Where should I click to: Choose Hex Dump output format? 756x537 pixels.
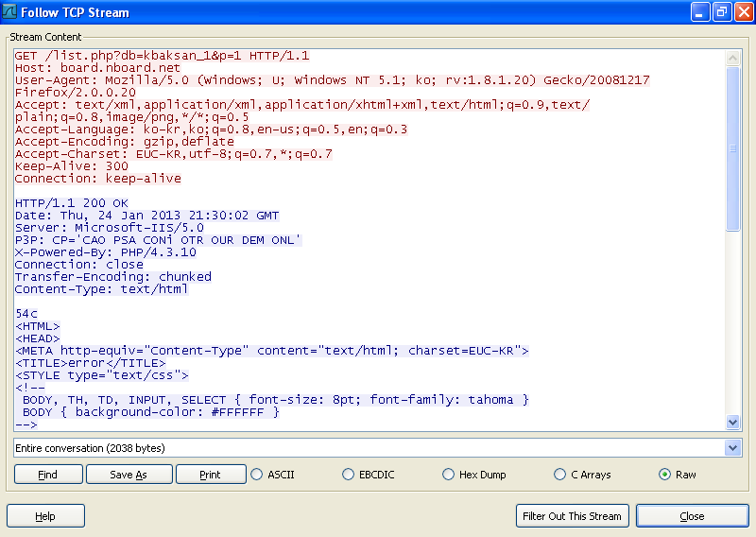click(449, 475)
